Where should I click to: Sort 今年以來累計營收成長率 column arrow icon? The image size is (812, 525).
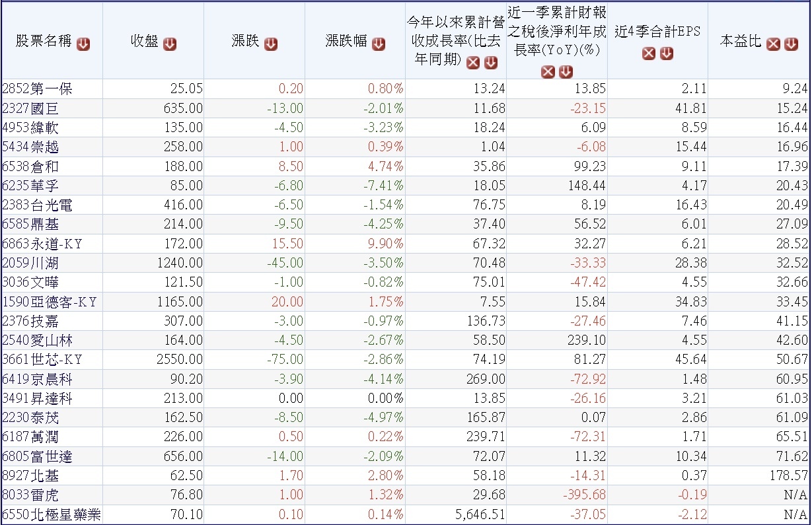491,63
